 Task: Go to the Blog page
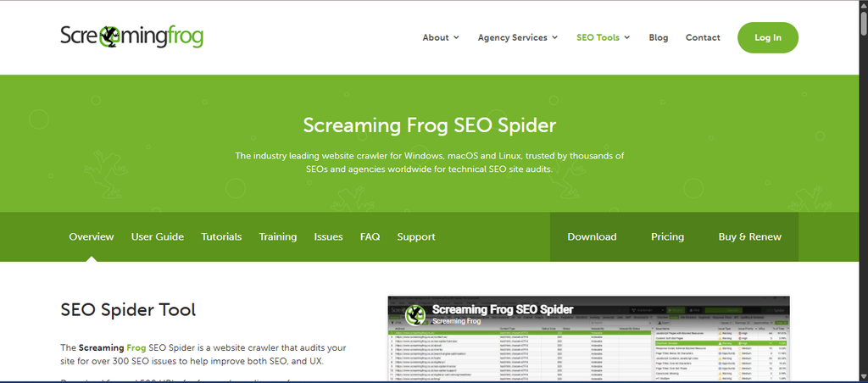pyautogui.click(x=658, y=37)
